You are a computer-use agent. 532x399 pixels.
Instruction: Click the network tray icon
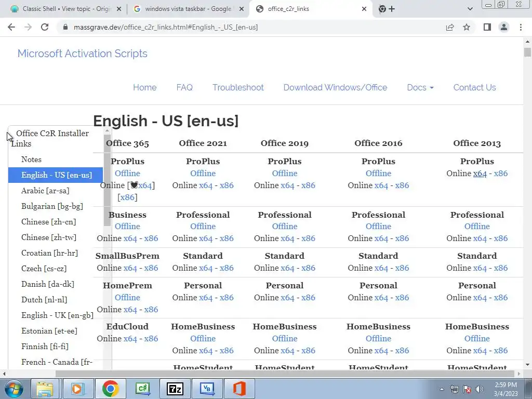click(x=454, y=389)
